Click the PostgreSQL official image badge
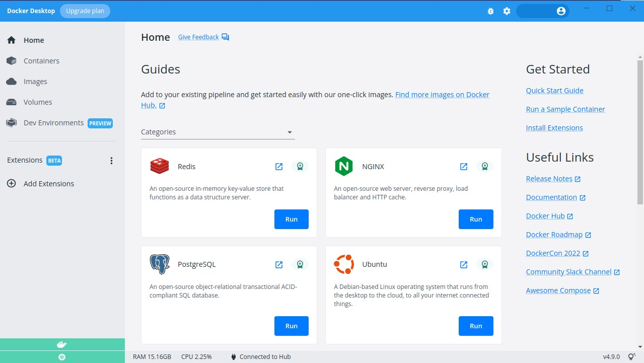The height and width of the screenshot is (363, 644). pyautogui.click(x=300, y=264)
